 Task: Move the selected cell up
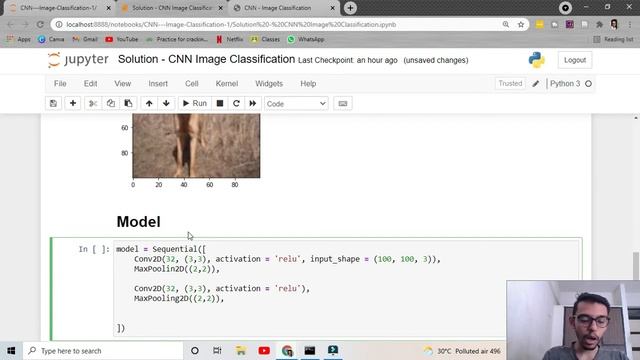pyautogui.click(x=149, y=103)
